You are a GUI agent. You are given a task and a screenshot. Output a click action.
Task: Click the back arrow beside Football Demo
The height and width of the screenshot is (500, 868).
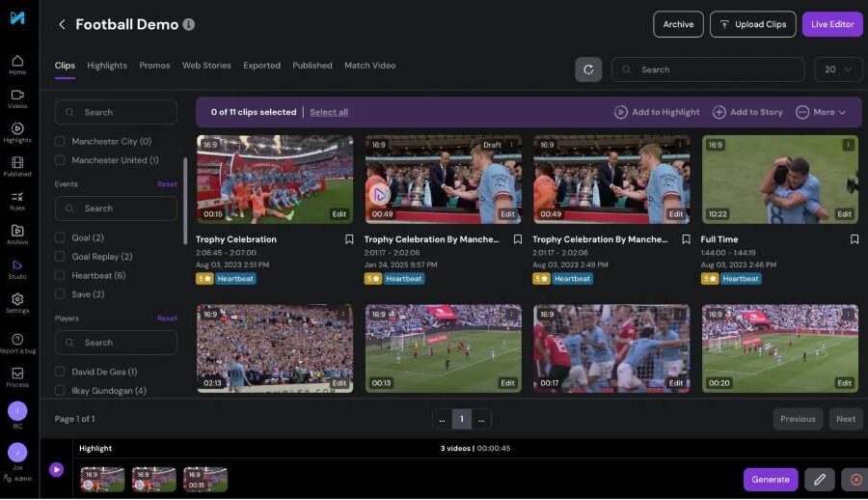point(62,24)
